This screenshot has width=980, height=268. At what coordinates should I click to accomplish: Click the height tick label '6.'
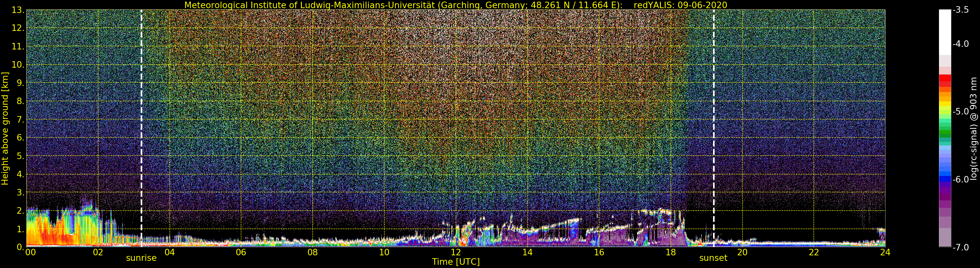coord(21,137)
